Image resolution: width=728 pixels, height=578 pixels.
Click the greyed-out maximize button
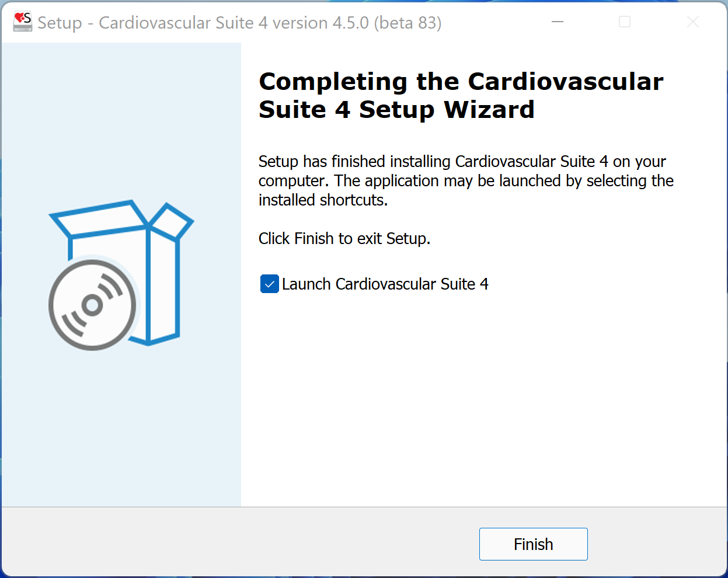(x=625, y=22)
